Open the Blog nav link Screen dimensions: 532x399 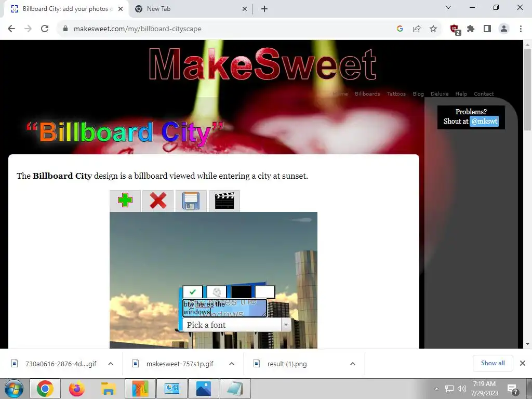point(418,94)
